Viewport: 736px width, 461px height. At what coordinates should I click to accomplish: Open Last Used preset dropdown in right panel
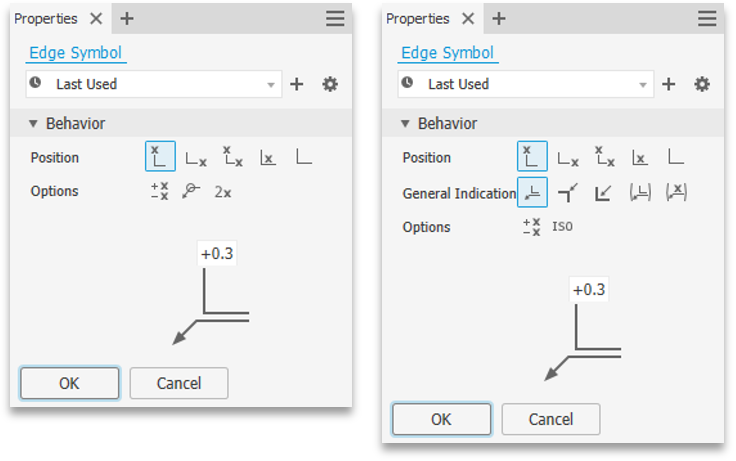[x=526, y=84]
